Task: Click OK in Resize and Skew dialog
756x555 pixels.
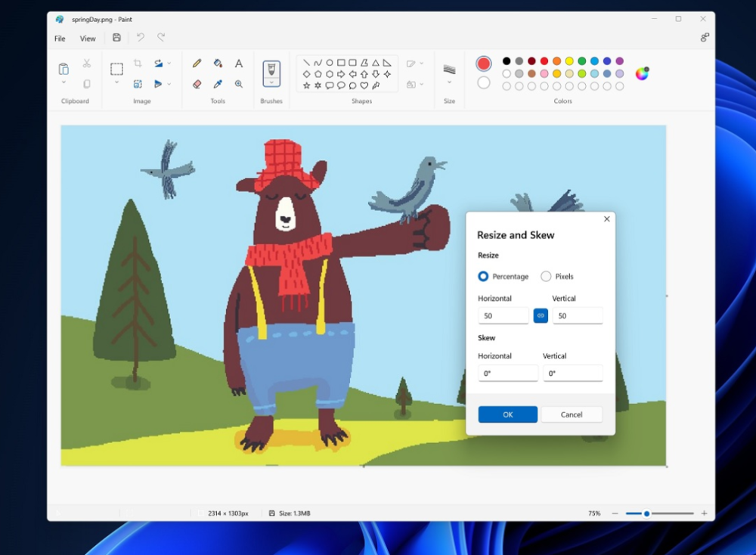Action: [x=507, y=414]
